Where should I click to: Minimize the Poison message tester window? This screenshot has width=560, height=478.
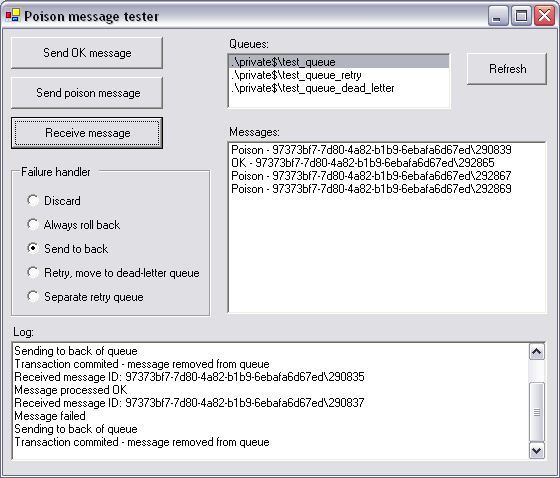(498, 16)
